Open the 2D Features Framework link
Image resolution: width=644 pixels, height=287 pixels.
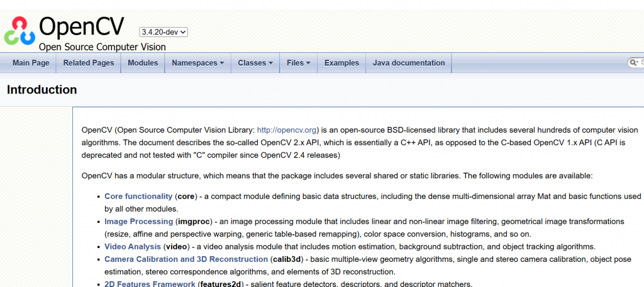pos(150,284)
